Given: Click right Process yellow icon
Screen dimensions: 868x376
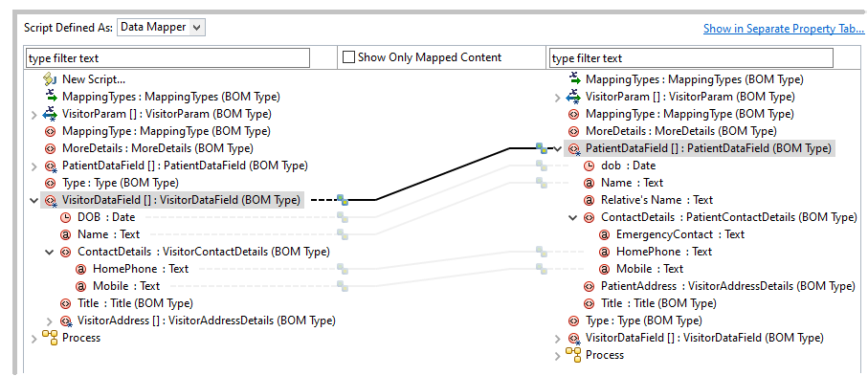Looking at the screenshot, I should (574, 354).
